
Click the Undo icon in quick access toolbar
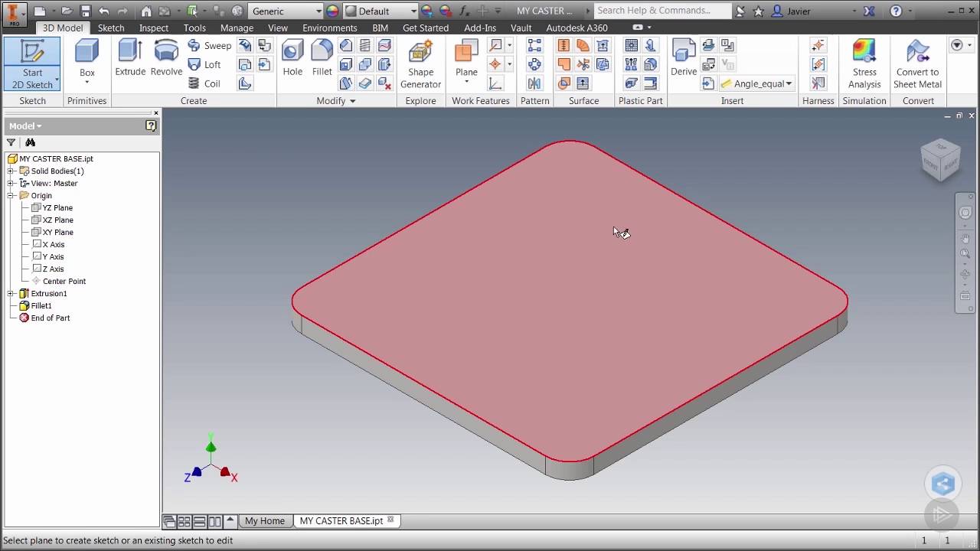[x=104, y=11]
